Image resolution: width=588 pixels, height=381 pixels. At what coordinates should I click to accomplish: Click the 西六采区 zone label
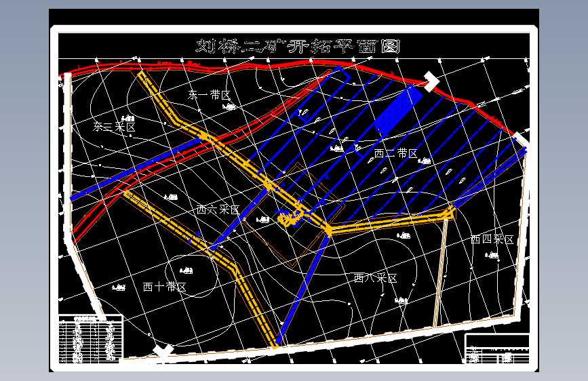218,209
